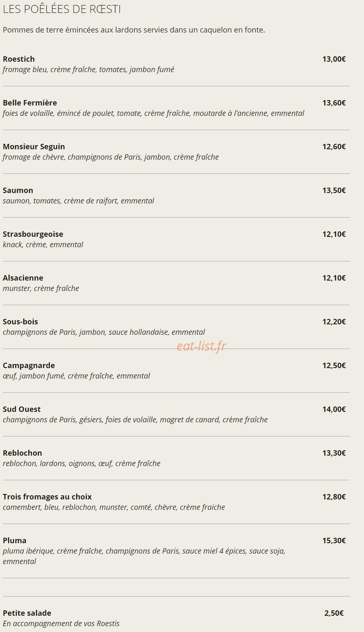This screenshot has height=632, width=364.
Task: Select the Saumon rœsti entry
Action: (x=18, y=191)
